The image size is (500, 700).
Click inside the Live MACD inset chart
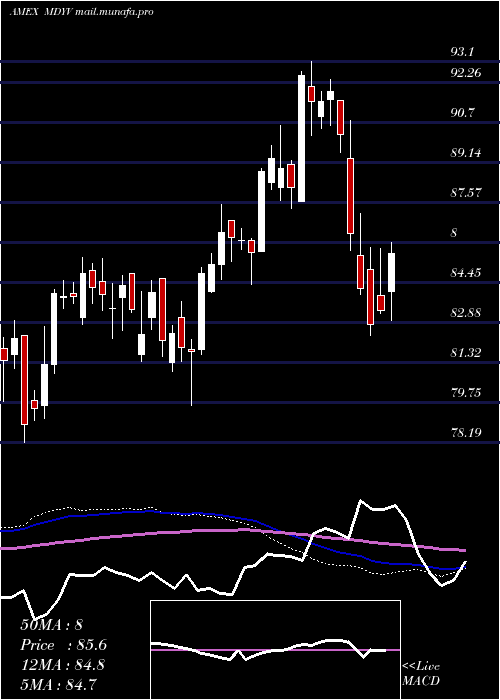coord(275,650)
